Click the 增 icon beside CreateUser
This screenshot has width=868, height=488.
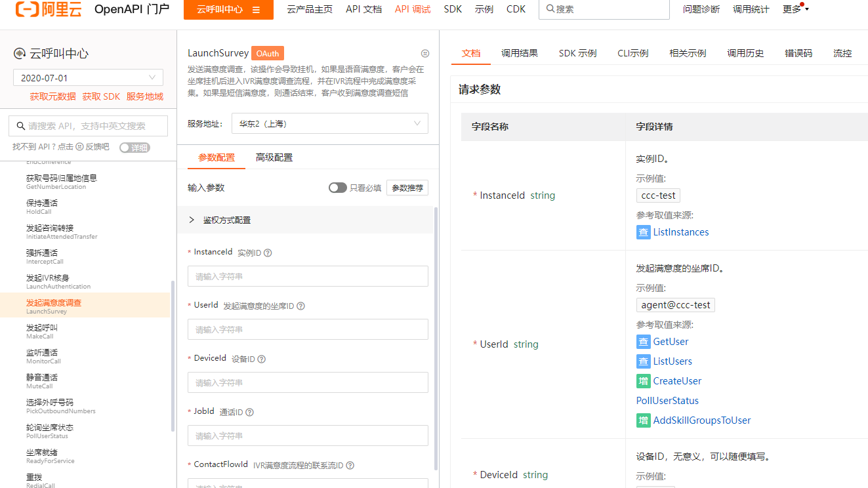643,381
